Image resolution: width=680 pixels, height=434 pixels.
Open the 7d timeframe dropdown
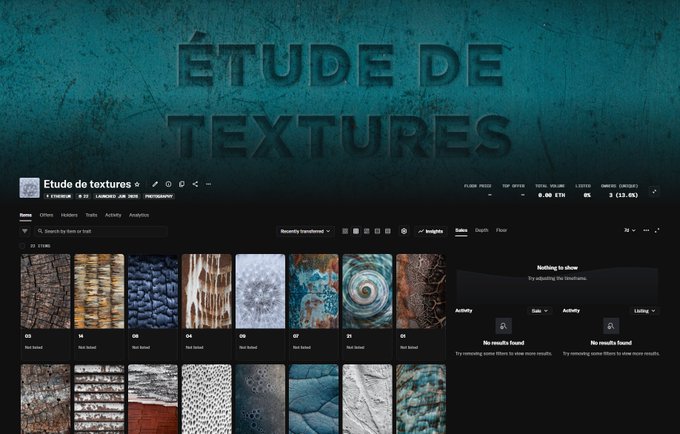630,230
